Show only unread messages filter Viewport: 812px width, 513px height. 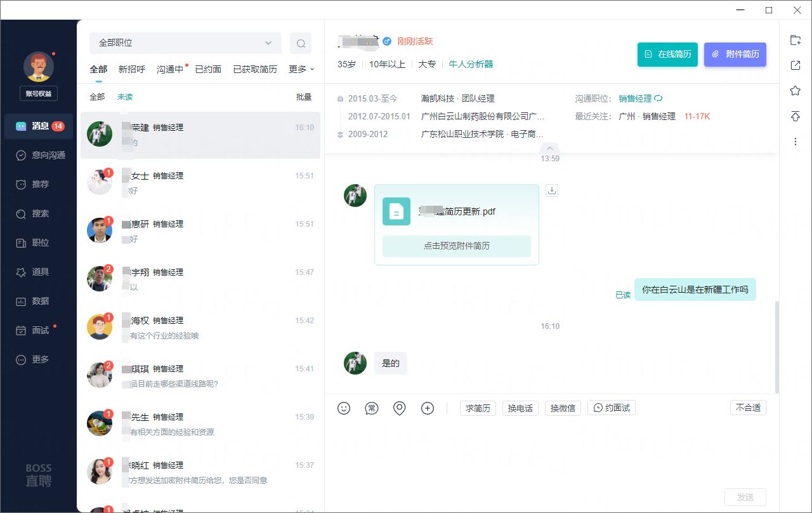click(x=125, y=97)
